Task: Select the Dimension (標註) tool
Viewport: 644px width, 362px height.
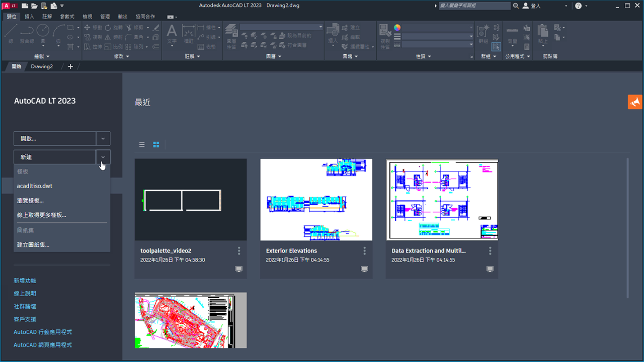Action: click(189, 34)
